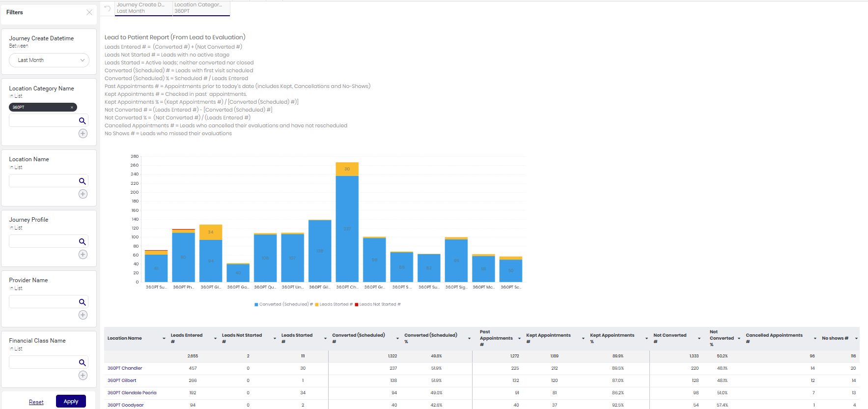Image resolution: width=868 pixels, height=409 pixels.
Task: Click the blue bar labeled 138
Action: coord(320,251)
